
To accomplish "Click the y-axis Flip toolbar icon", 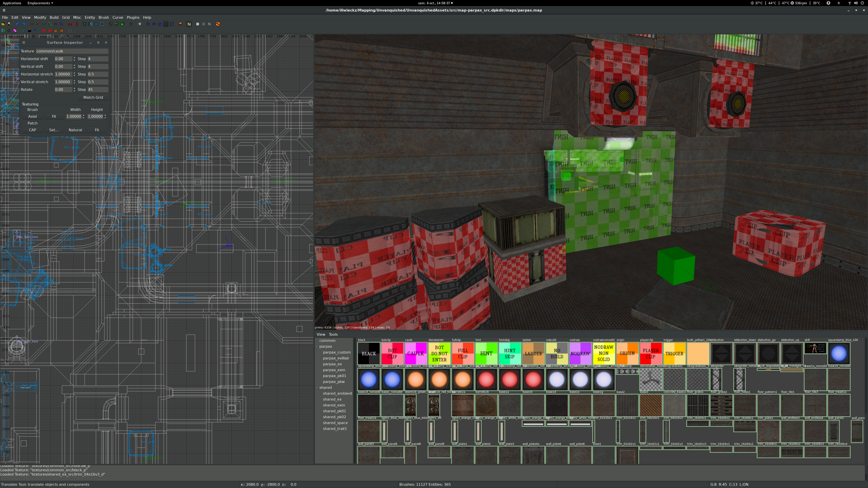I will coord(44,24).
